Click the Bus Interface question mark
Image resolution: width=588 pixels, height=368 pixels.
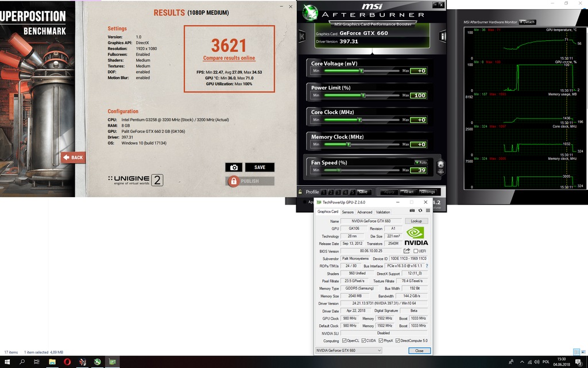click(427, 266)
